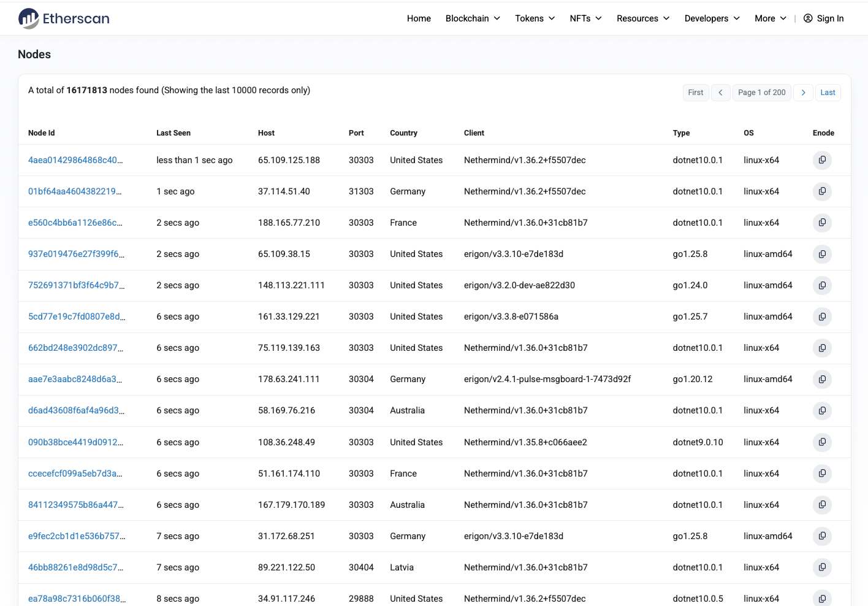868x606 pixels.
Task: Copy enode for node 752691371bf3f64c9b7
Action: pyautogui.click(x=822, y=285)
